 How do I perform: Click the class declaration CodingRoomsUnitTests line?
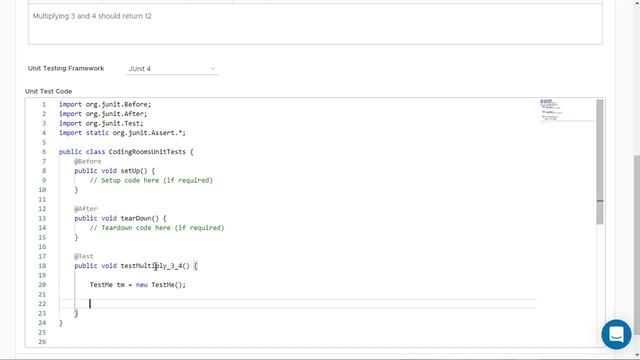point(126,152)
